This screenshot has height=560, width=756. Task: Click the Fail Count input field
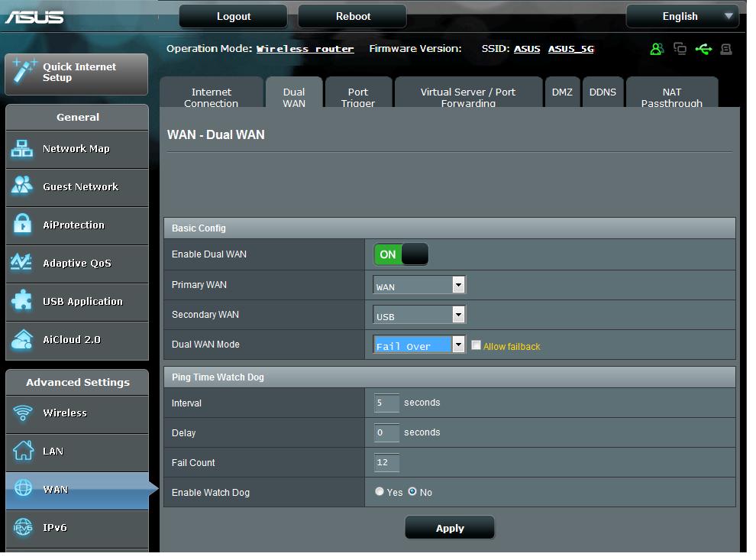386,462
